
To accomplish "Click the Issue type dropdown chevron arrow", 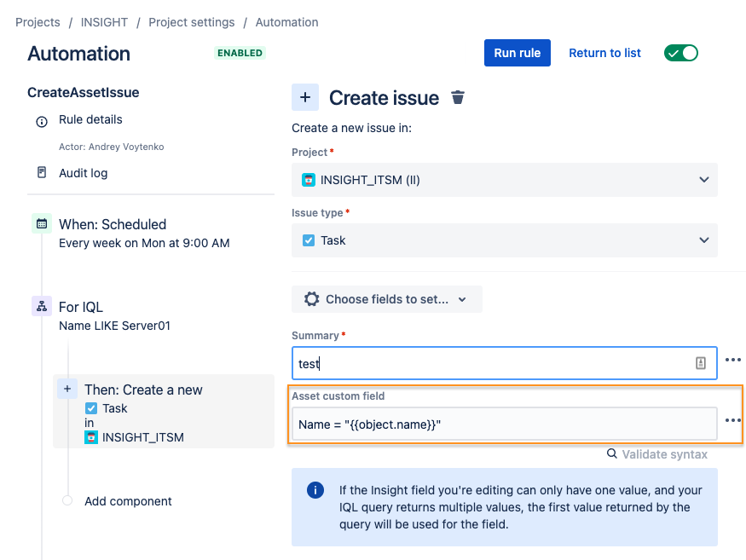I will 703,240.
